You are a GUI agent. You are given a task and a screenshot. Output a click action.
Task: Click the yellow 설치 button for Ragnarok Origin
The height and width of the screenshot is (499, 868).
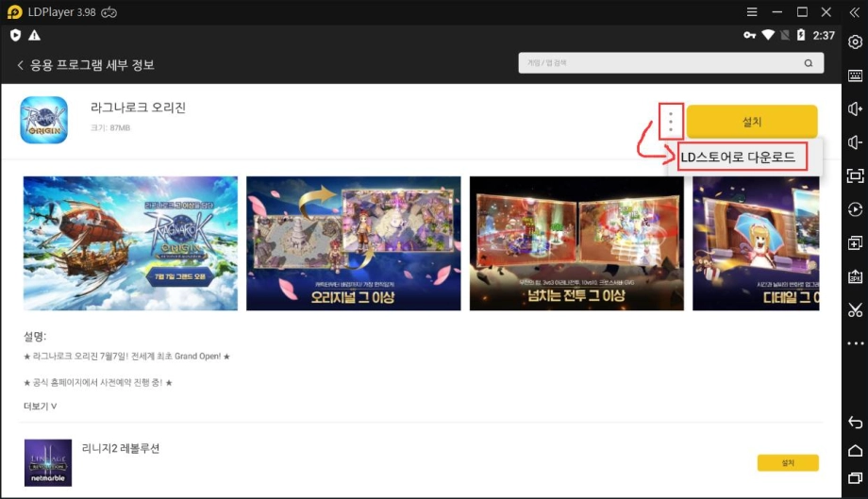pyautogui.click(x=752, y=121)
